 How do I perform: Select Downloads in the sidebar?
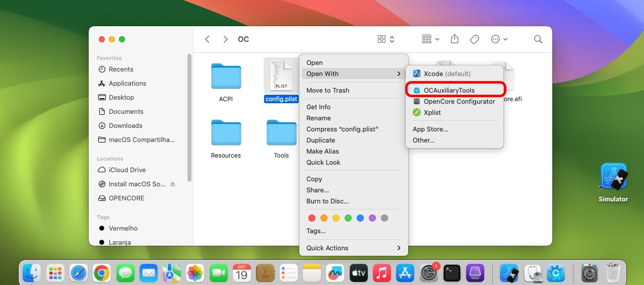click(125, 125)
